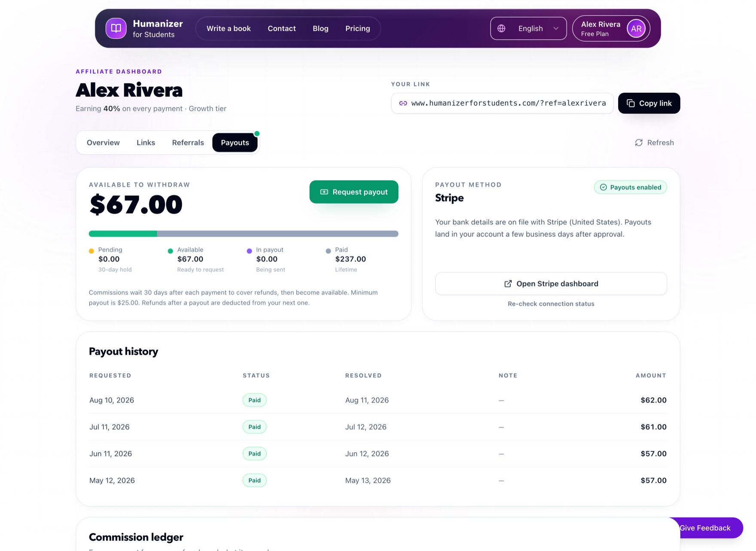Click the AMOUNT column header

[651, 375]
